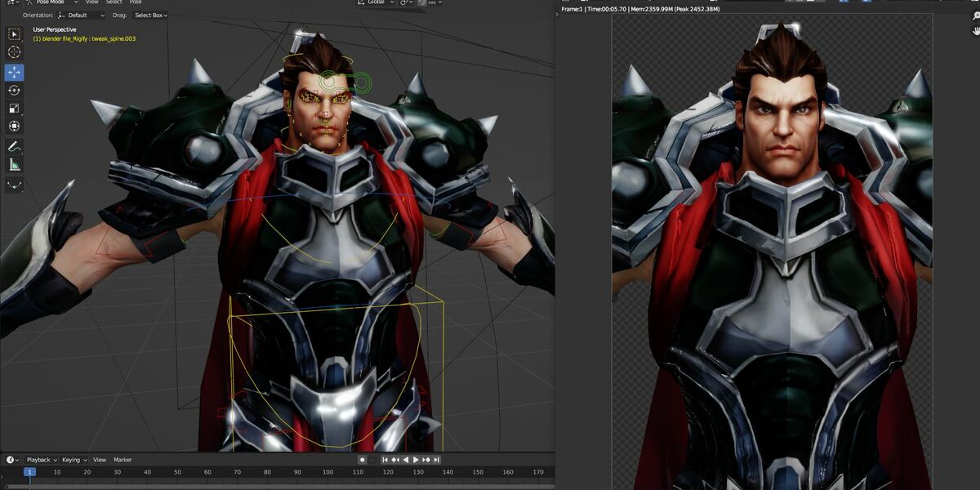Play animation in reverse
980x490 pixels.
pyautogui.click(x=405, y=460)
